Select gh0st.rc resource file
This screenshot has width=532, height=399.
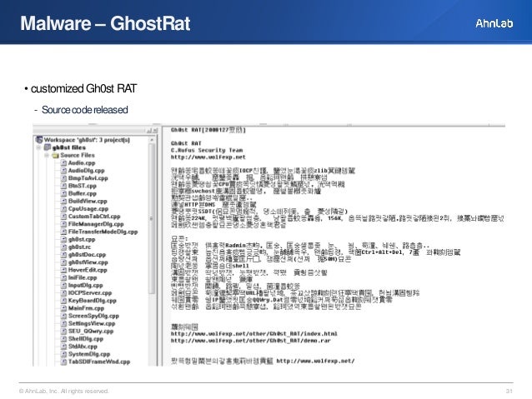point(79,247)
